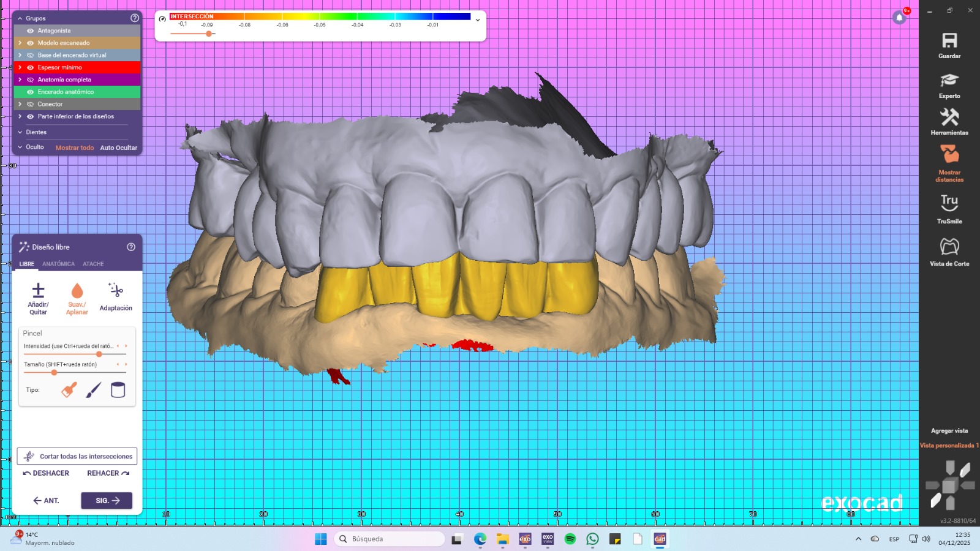980x551 pixels.
Task: Toggle the Mostrar distancias icon
Action: (x=949, y=154)
